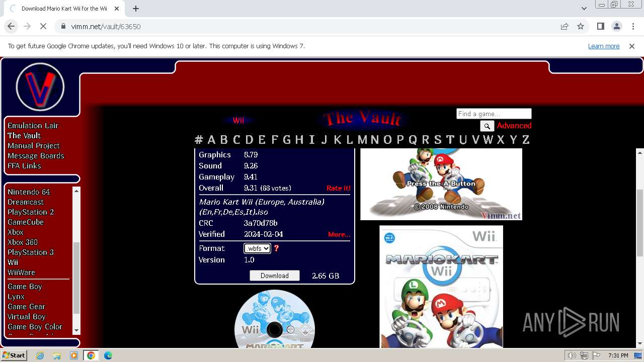Click the share page icon
Viewport: 644px width, 362px height.
(565, 27)
